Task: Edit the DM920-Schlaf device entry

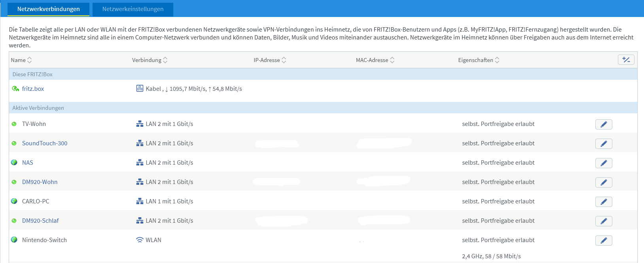Action: pos(604,221)
